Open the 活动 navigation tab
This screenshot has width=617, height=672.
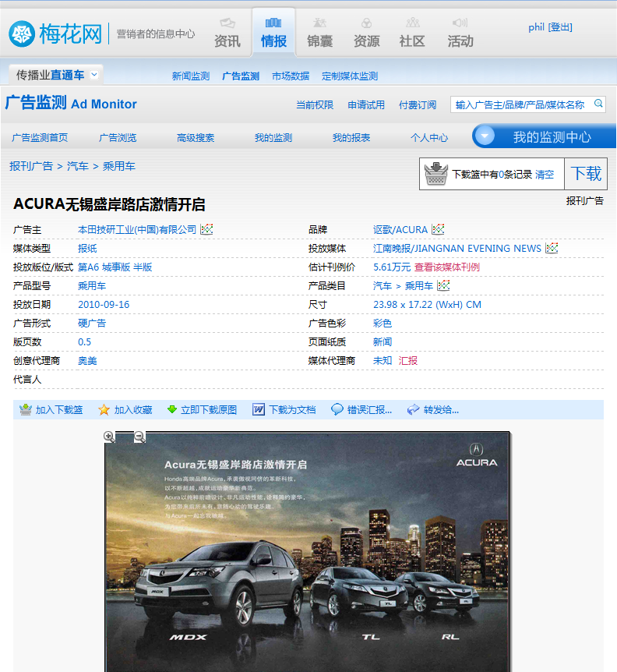pos(460,34)
